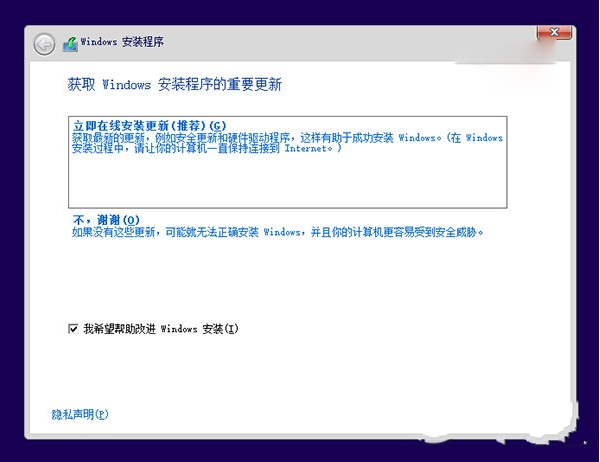Close the Windows 安装程序 window
The width and height of the screenshot is (600, 462).
tap(554, 33)
